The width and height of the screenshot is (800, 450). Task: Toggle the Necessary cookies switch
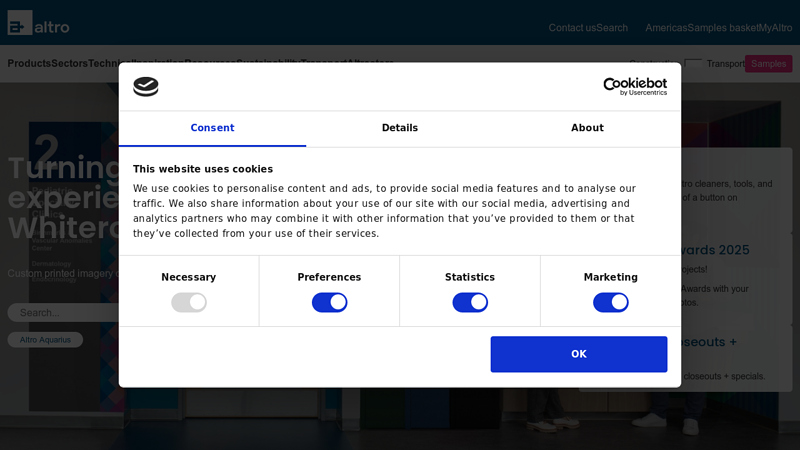189,303
